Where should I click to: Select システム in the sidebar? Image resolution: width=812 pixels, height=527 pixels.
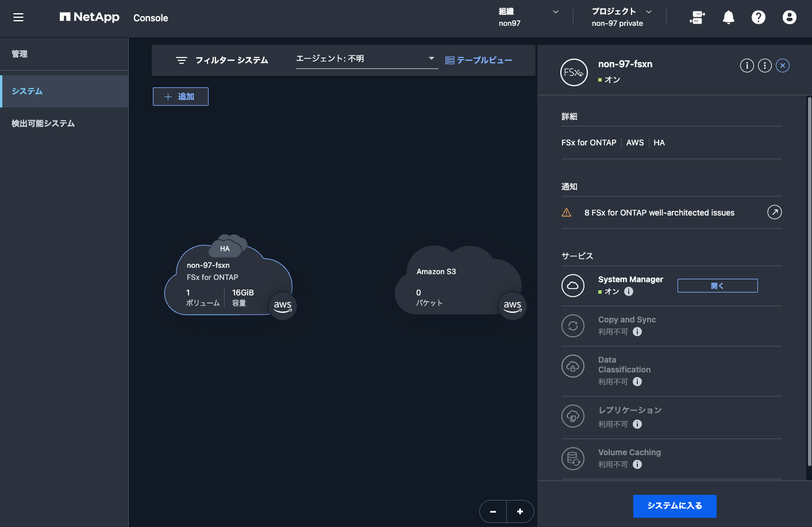64,91
